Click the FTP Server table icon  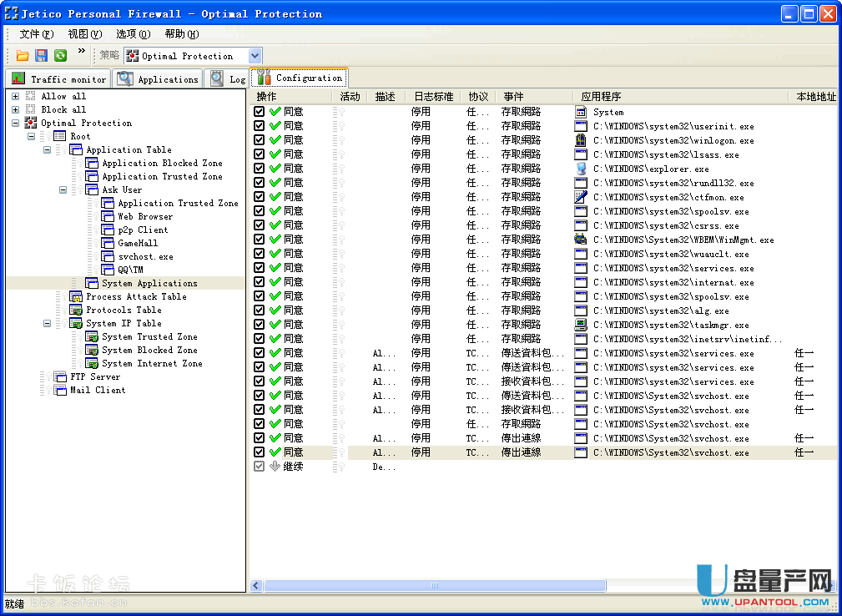pyautogui.click(x=59, y=377)
